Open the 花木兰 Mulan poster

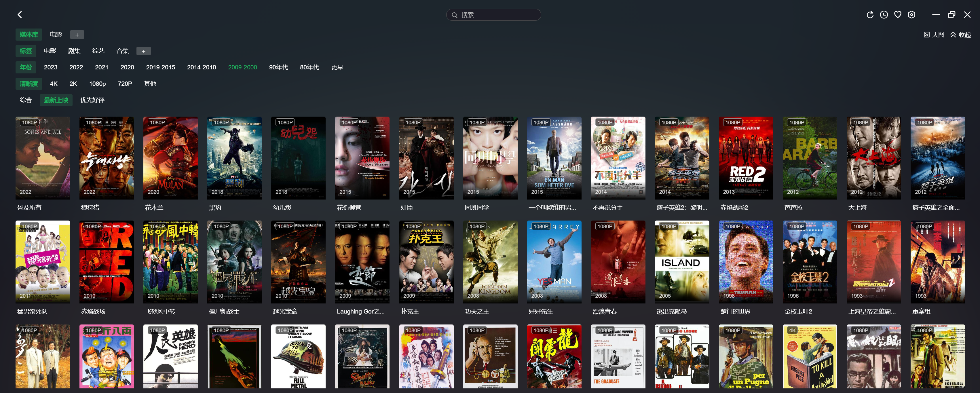(x=170, y=158)
